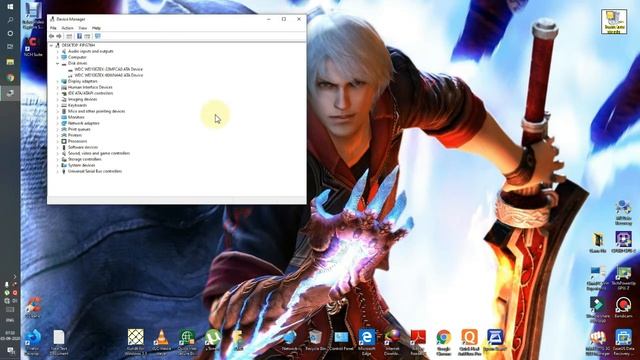The height and width of the screenshot is (360, 640).
Task: Click the Cortana circle icon on the taskbar
Action: click(10, 33)
